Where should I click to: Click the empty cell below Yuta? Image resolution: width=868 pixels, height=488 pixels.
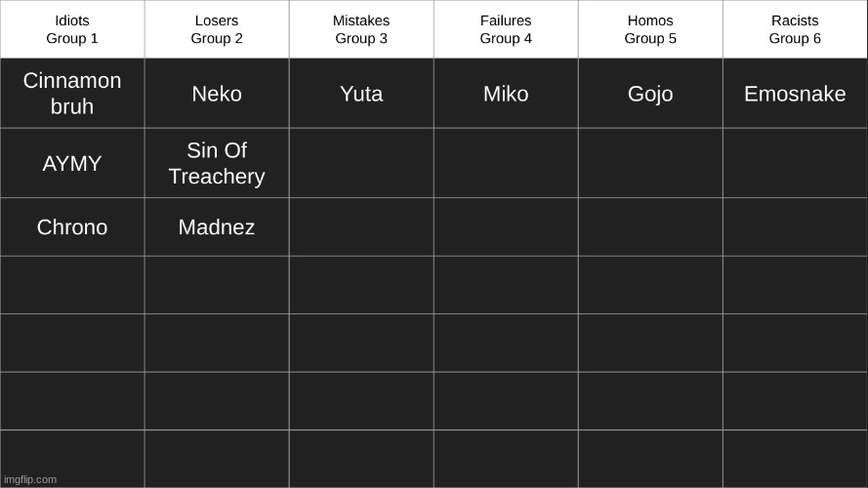point(361,163)
